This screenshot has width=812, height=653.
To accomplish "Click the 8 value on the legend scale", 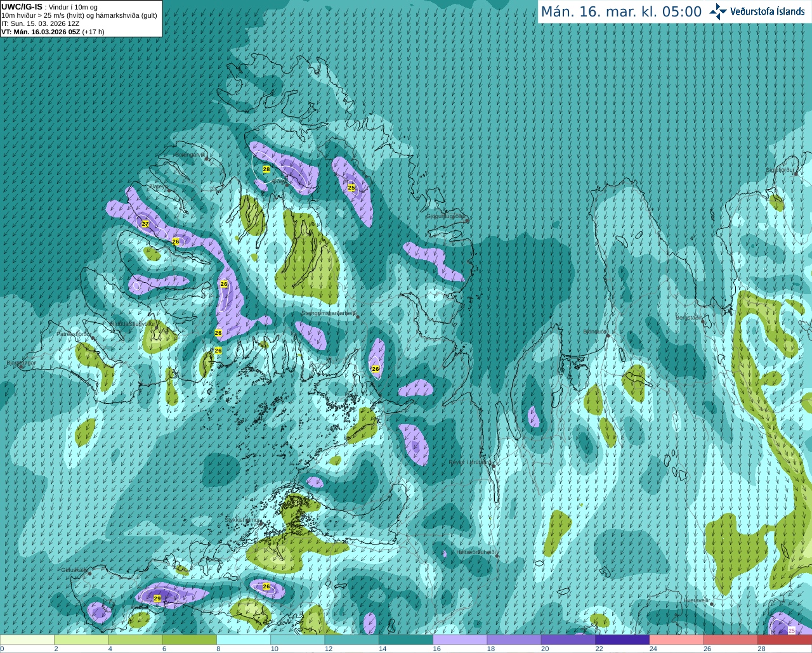I will [x=218, y=649].
